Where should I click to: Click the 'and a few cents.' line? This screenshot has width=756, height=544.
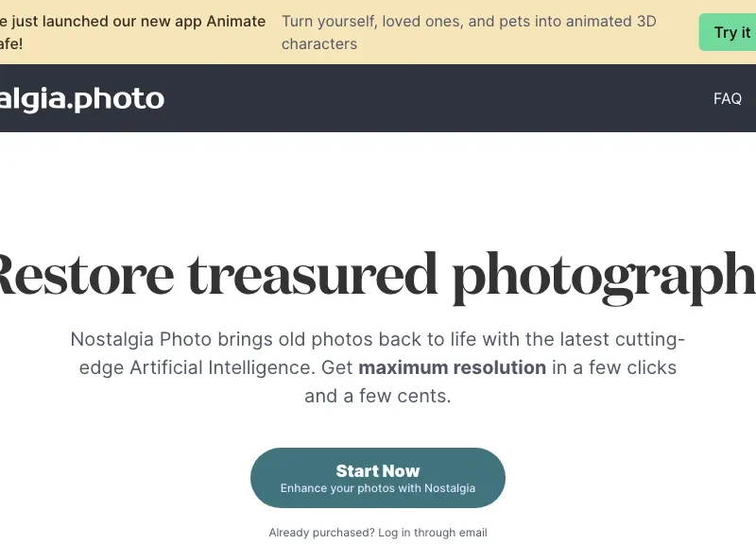378,396
